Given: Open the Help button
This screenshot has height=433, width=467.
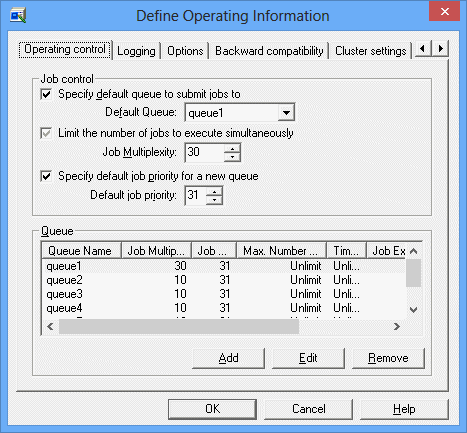Looking at the screenshot, I should click(404, 409).
